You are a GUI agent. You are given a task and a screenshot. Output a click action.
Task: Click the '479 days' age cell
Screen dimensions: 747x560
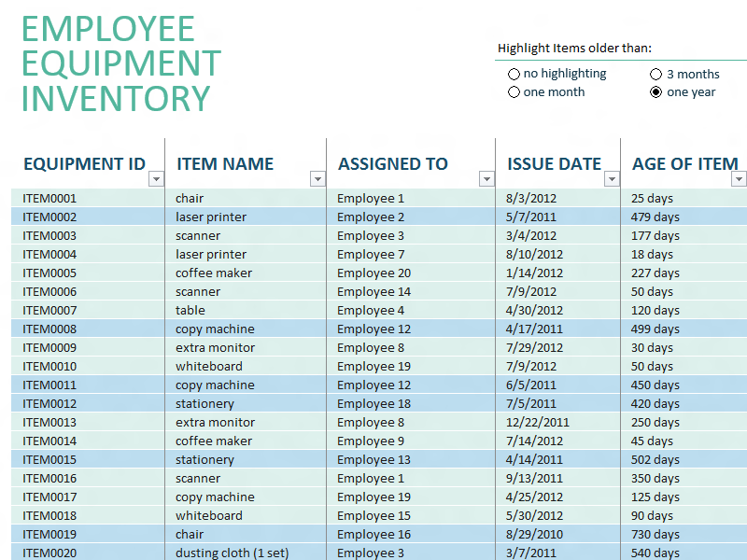(x=684, y=217)
